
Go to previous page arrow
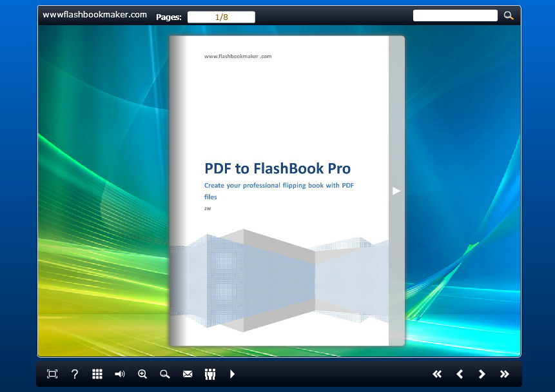460,374
